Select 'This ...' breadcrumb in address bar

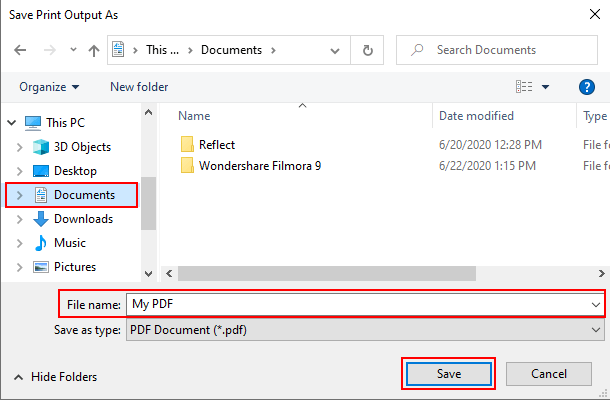[162, 50]
